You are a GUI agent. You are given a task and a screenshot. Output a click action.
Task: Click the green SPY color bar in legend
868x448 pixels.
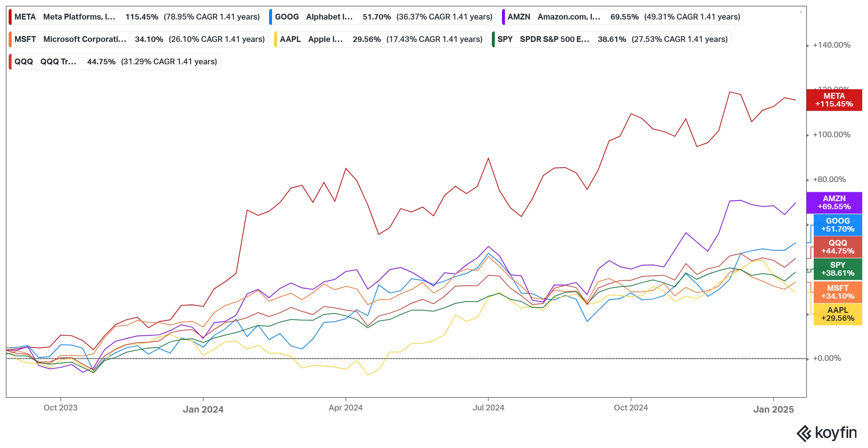tap(493, 39)
